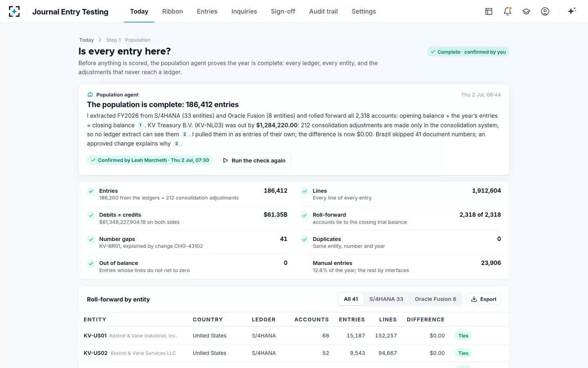Click Run the check again button

(254, 160)
